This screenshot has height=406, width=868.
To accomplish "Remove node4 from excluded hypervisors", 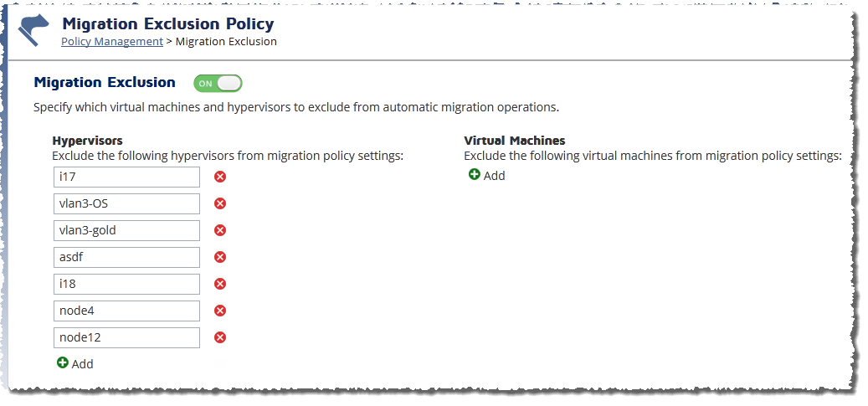I will (220, 311).
